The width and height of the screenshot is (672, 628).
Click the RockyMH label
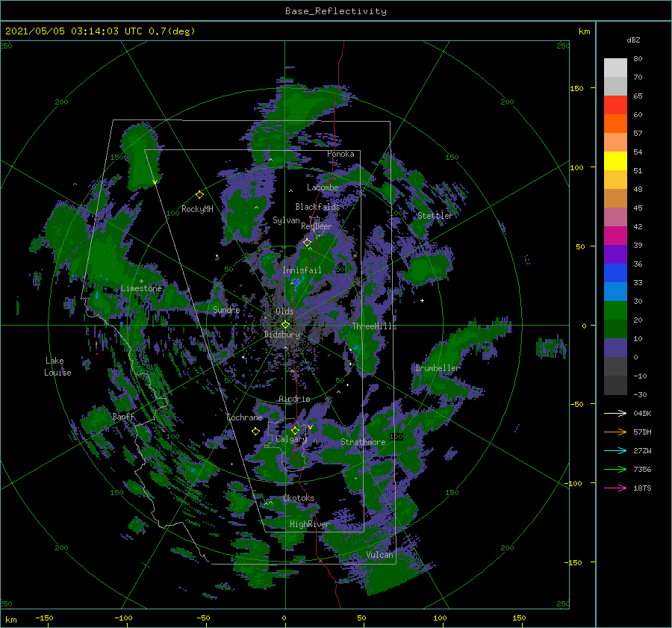[x=197, y=209]
